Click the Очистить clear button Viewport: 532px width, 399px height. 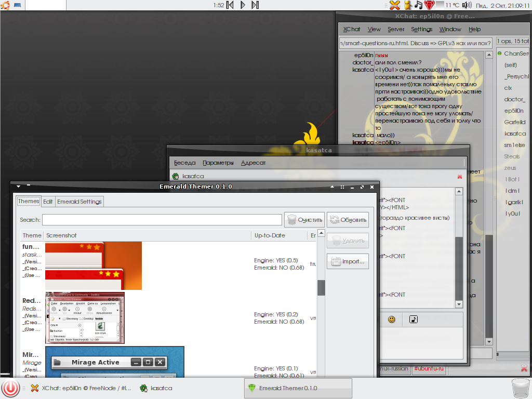pyautogui.click(x=304, y=220)
